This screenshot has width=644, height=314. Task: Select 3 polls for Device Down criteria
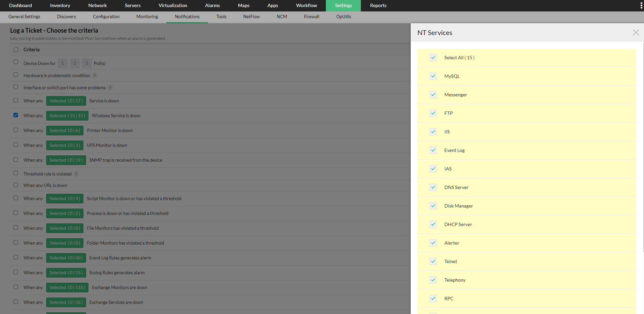point(74,63)
